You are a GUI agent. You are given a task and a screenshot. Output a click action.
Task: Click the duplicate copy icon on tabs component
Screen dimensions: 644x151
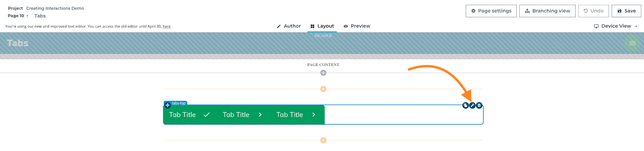[465, 105]
